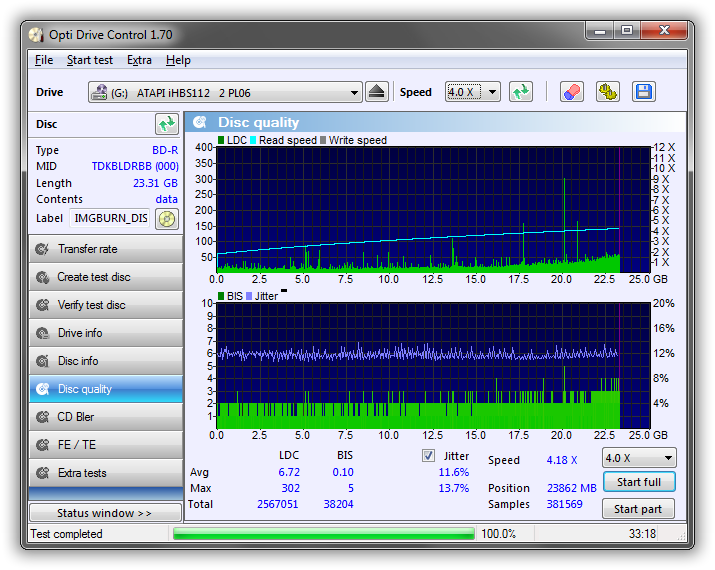The height and width of the screenshot is (570, 715).
Task: Click the Disc quality sidebar icon
Action: pyautogui.click(x=42, y=389)
